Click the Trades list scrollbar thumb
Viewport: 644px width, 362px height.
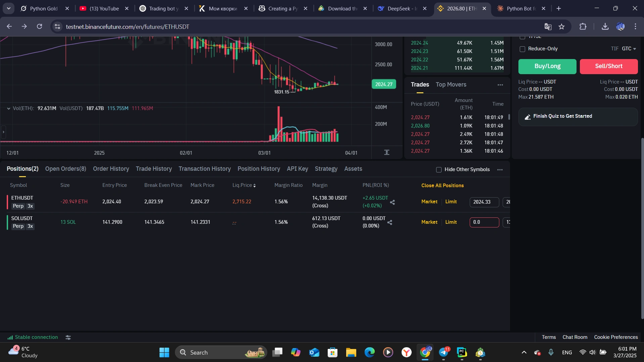[x=509, y=117]
